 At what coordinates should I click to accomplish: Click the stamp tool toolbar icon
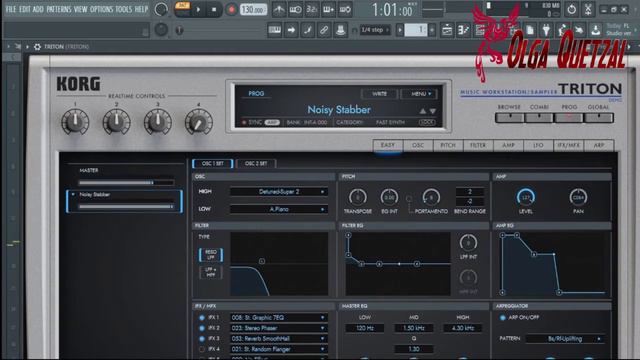(340, 30)
